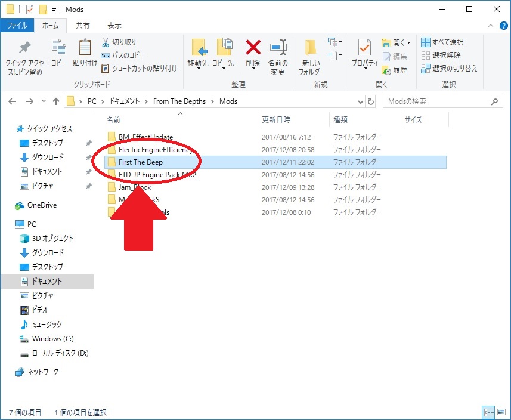Switch to large icons view in status bar
Screen dimensions: 511x420
pos(501,412)
